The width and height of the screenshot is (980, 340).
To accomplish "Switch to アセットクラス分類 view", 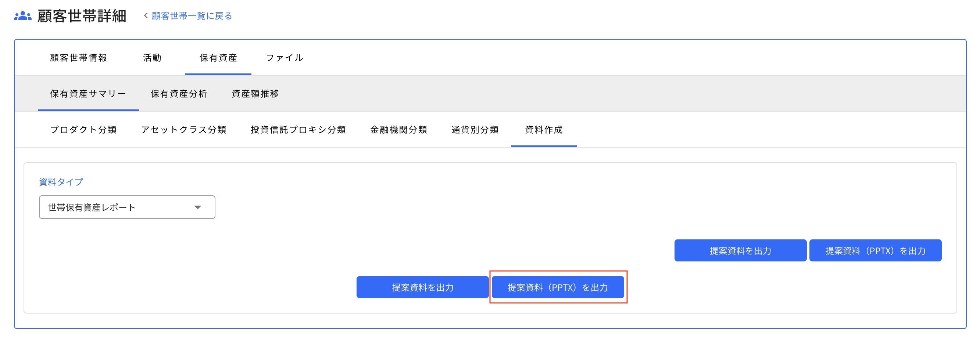I will [185, 130].
